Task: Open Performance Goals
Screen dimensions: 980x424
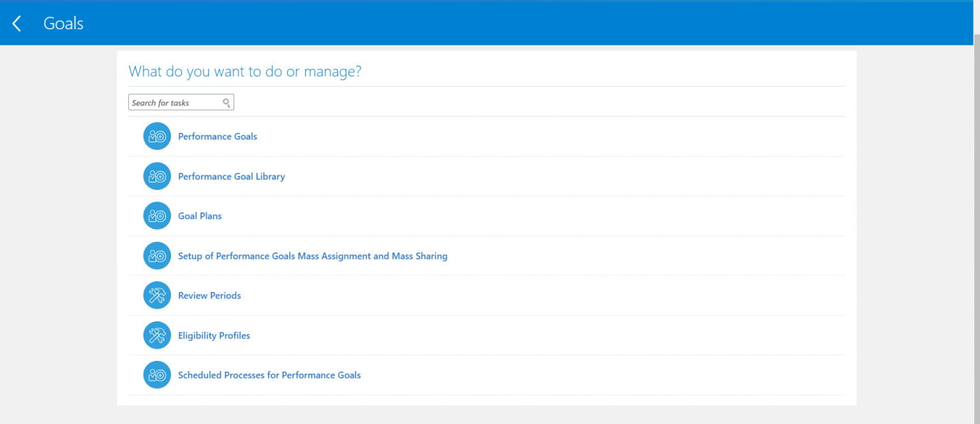Action: (x=218, y=136)
